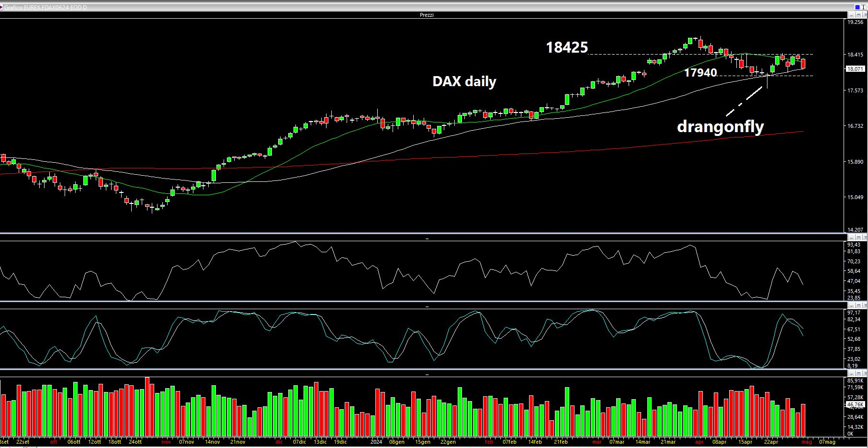Select the drangonfly text annotation
The height and width of the screenshot is (448, 868).
point(720,127)
